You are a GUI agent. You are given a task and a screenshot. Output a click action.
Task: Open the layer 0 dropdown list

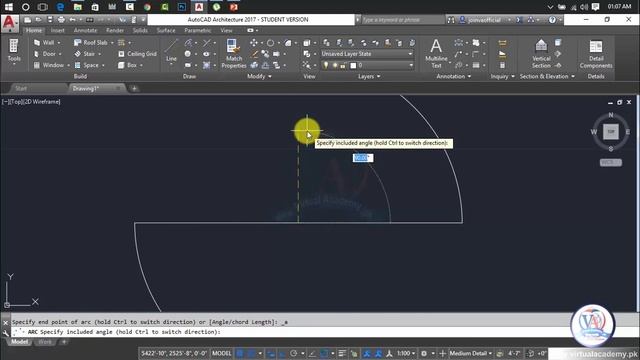[x=411, y=65]
